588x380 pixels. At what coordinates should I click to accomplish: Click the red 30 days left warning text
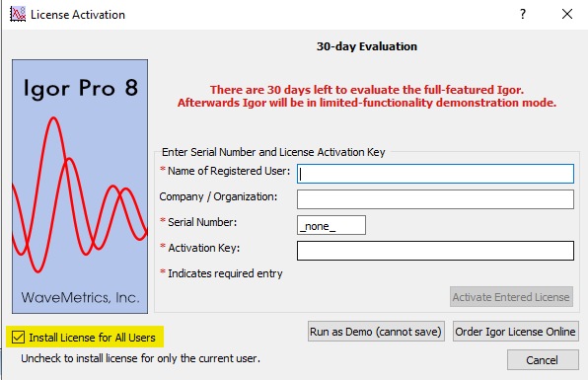click(367, 96)
